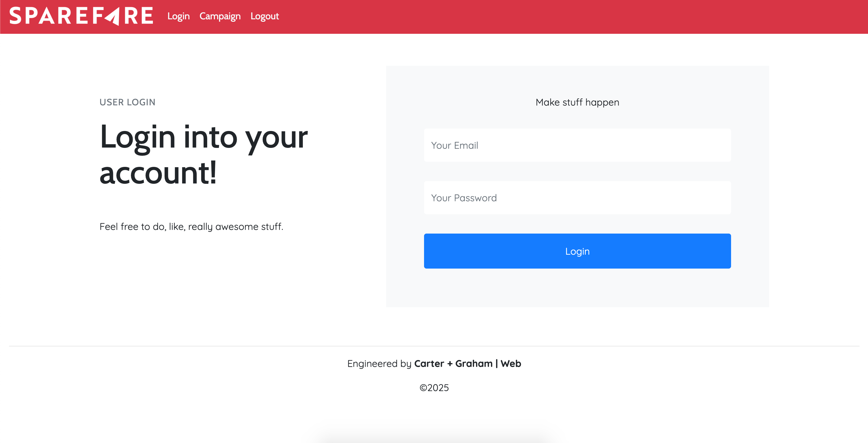Click the 'Feel free to do' tagline
This screenshot has height=443, width=868.
pyautogui.click(x=191, y=227)
